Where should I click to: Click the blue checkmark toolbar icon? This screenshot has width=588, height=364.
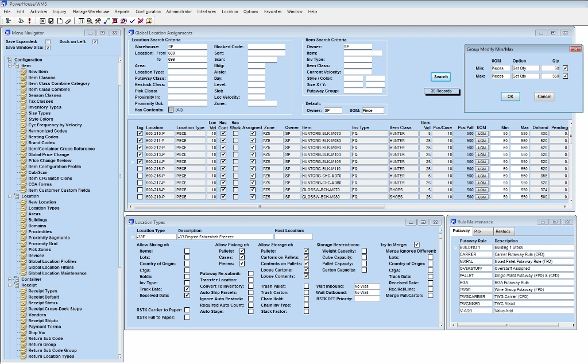[132, 21]
